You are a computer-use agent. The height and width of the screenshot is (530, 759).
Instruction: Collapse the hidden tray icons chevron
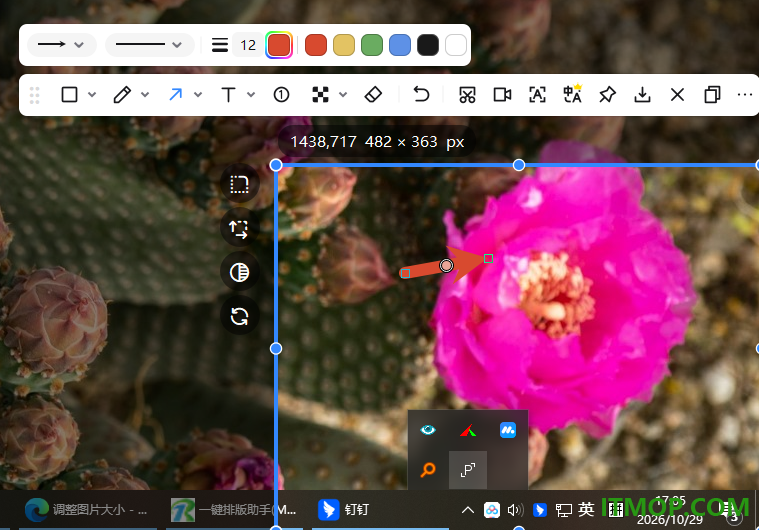click(468, 510)
